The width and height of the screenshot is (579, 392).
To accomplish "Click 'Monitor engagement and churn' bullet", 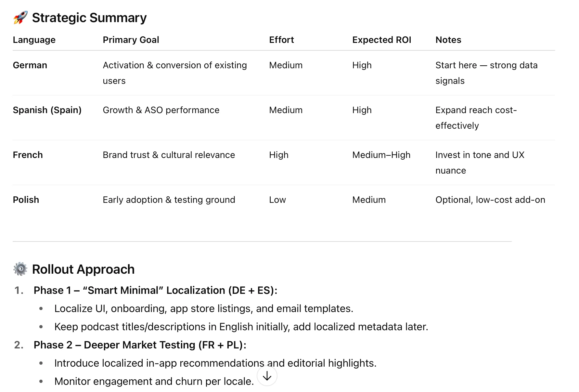I will pyautogui.click(x=154, y=381).
